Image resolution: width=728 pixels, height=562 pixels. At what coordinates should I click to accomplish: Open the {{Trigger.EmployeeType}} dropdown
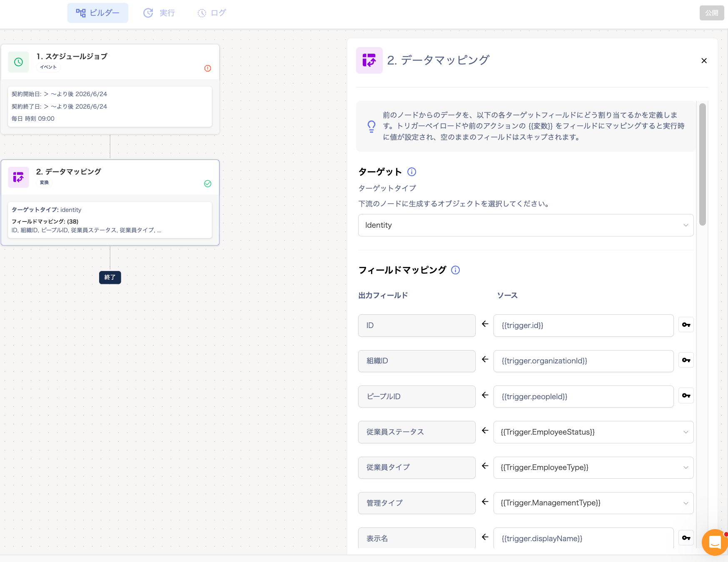pyautogui.click(x=593, y=468)
